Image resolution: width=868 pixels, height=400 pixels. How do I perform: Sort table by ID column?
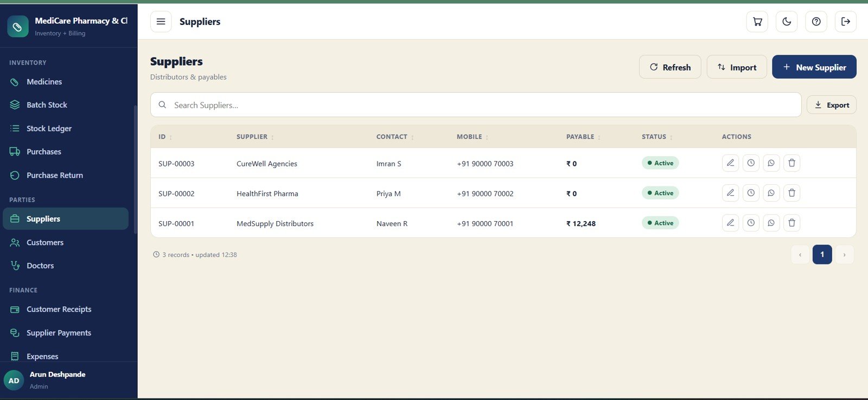click(x=165, y=137)
